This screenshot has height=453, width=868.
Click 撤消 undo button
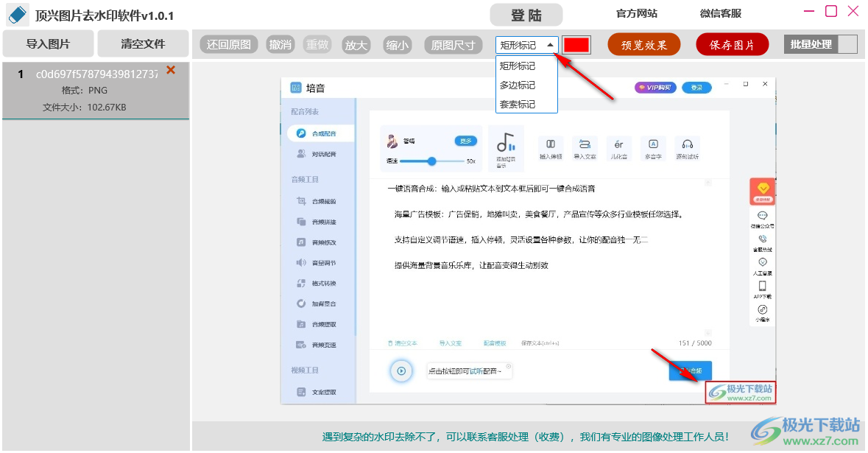(x=280, y=45)
